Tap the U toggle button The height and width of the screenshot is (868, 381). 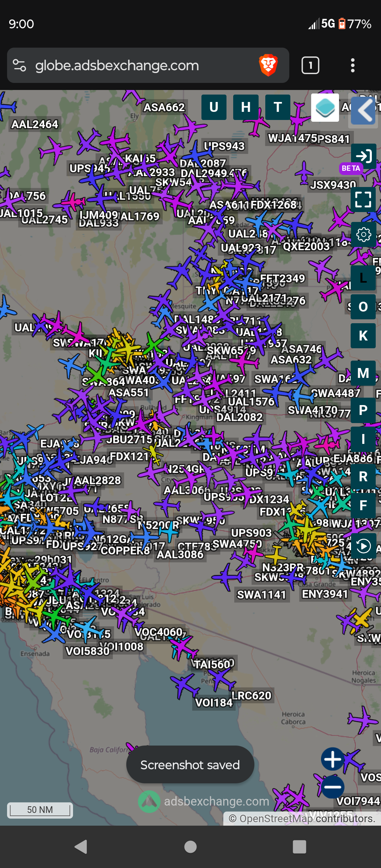214,107
